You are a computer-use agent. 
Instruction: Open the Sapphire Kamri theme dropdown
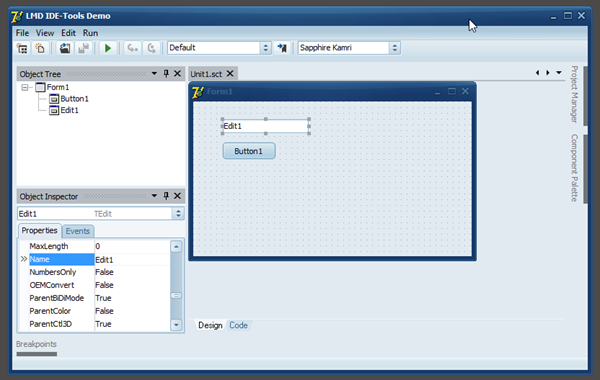pos(395,48)
